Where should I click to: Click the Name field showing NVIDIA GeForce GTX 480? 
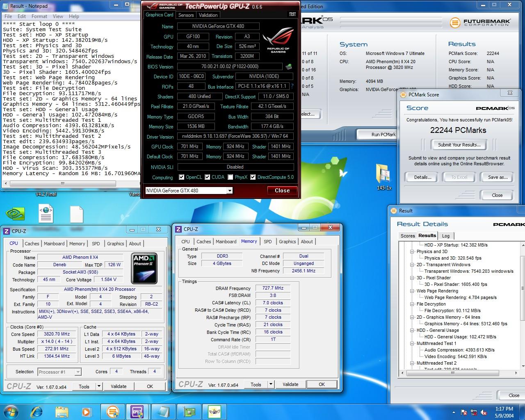[218, 26]
